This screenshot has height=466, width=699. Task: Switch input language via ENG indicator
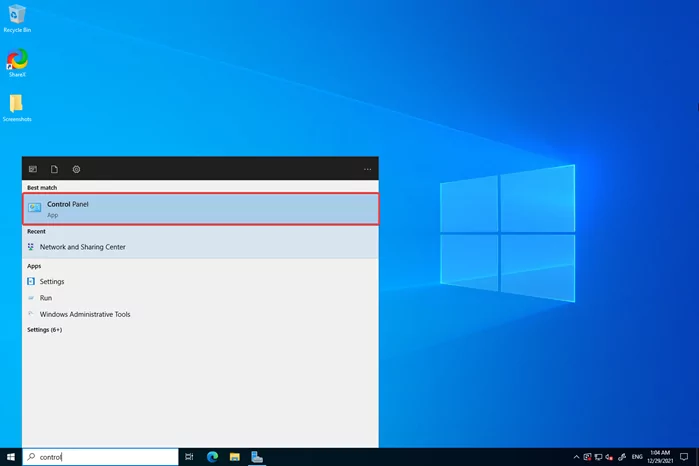637,457
